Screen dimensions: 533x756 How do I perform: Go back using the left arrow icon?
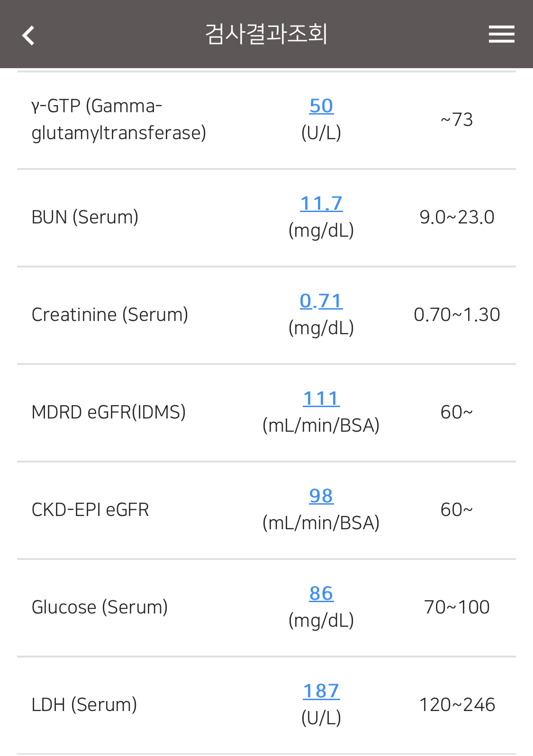pos(28,35)
